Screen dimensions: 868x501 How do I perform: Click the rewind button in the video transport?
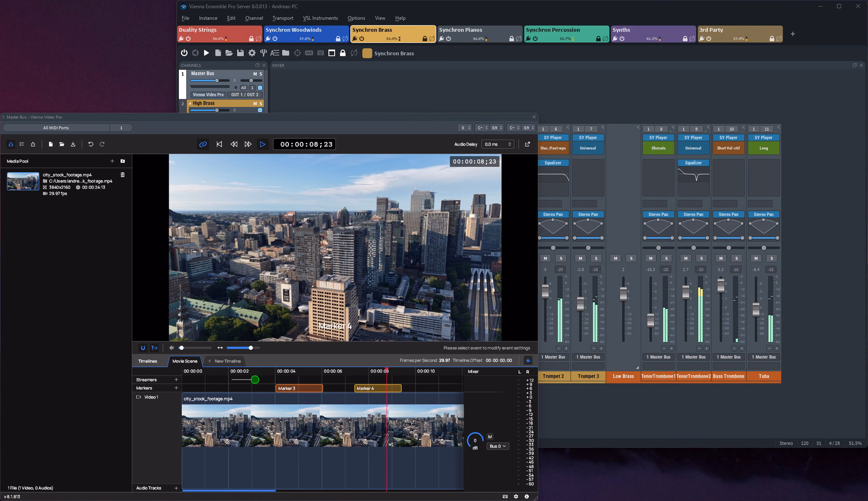[x=234, y=144]
